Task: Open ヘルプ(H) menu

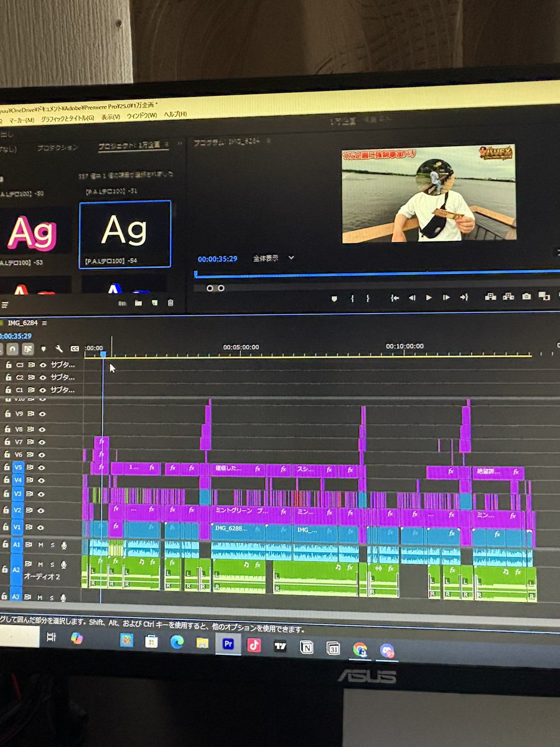Action: point(175,114)
